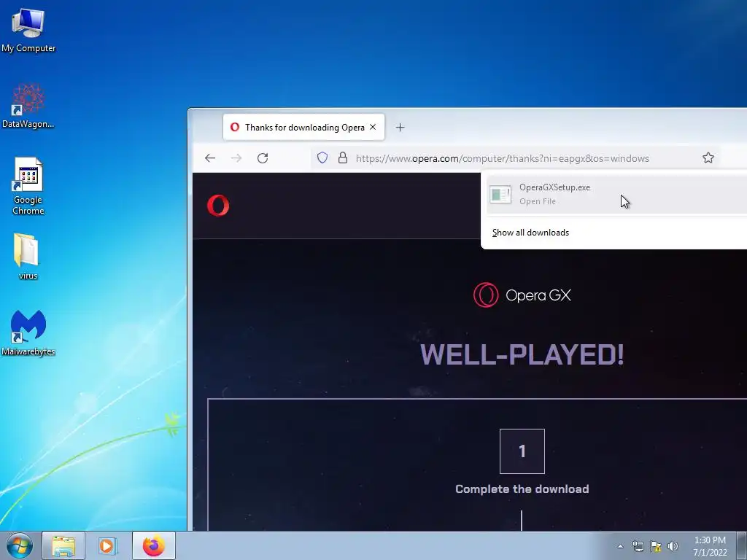The height and width of the screenshot is (560, 747).
Task: Click the step 1 number box
Action: pyautogui.click(x=522, y=451)
